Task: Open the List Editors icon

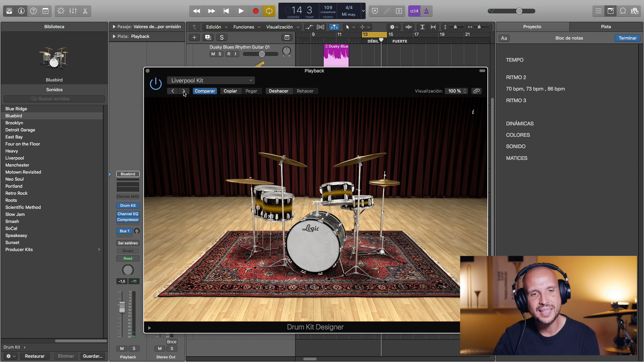Action: coord(599,11)
